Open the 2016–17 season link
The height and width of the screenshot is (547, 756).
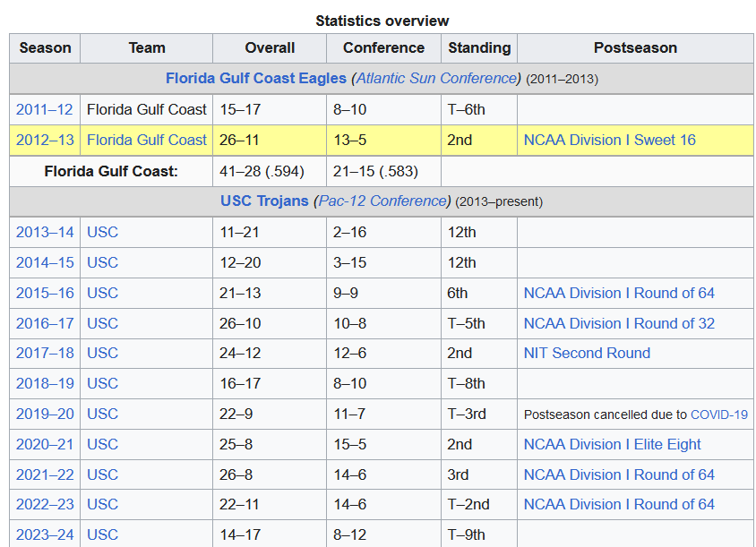click(x=45, y=323)
